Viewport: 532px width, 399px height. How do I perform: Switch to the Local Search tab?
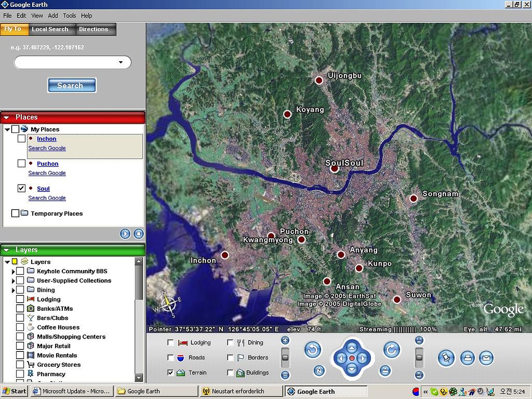52,29
